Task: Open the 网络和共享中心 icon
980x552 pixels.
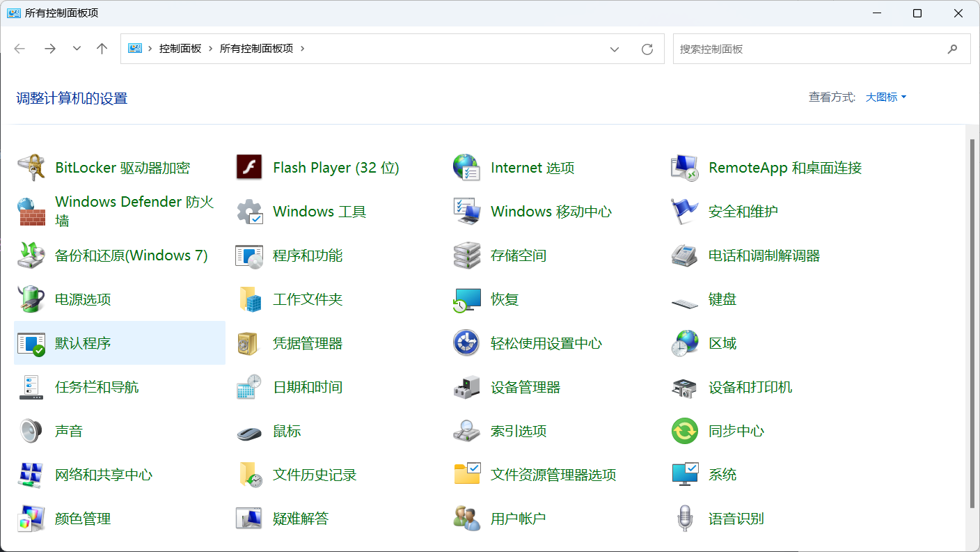Action: 31,475
